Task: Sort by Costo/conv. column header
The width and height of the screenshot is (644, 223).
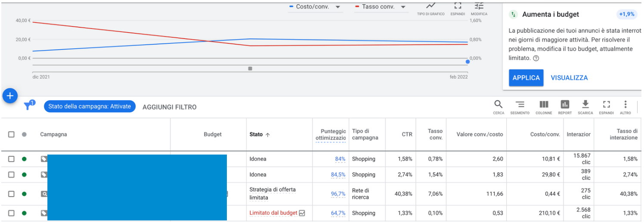Action: [545, 134]
